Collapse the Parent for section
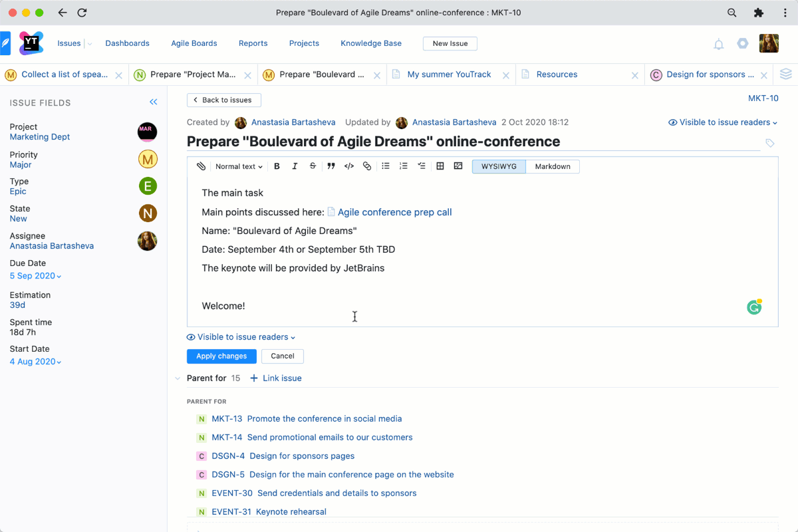Screen dimensions: 798x532 coord(178,378)
